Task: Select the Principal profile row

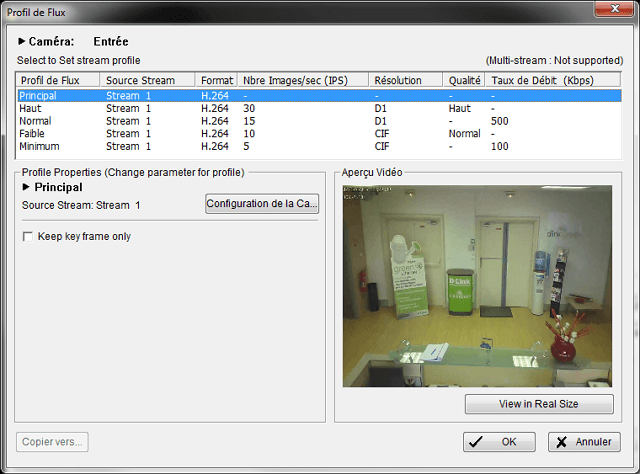Action: tap(319, 96)
